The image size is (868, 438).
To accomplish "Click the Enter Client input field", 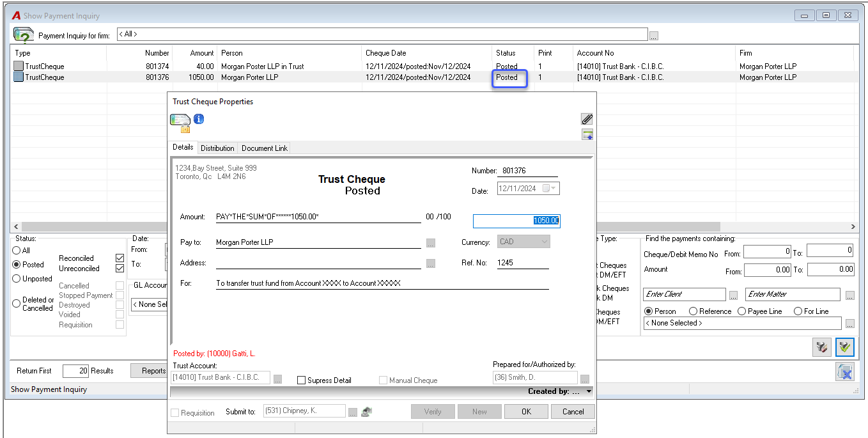I will coord(685,294).
